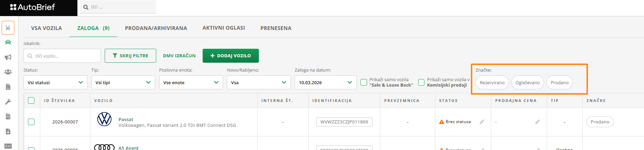Screen dimensions: 644x150
Task: Click the Skrij filtre button
Action: click(x=130, y=56)
